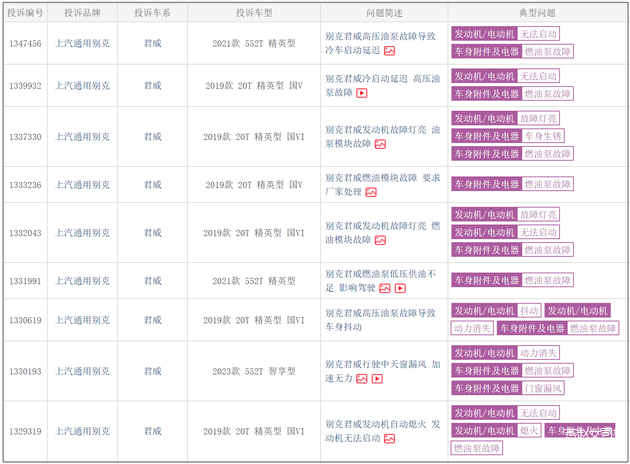The width and height of the screenshot is (630, 464).
Task: Open image icon for complaint 1347456
Action: point(390,51)
